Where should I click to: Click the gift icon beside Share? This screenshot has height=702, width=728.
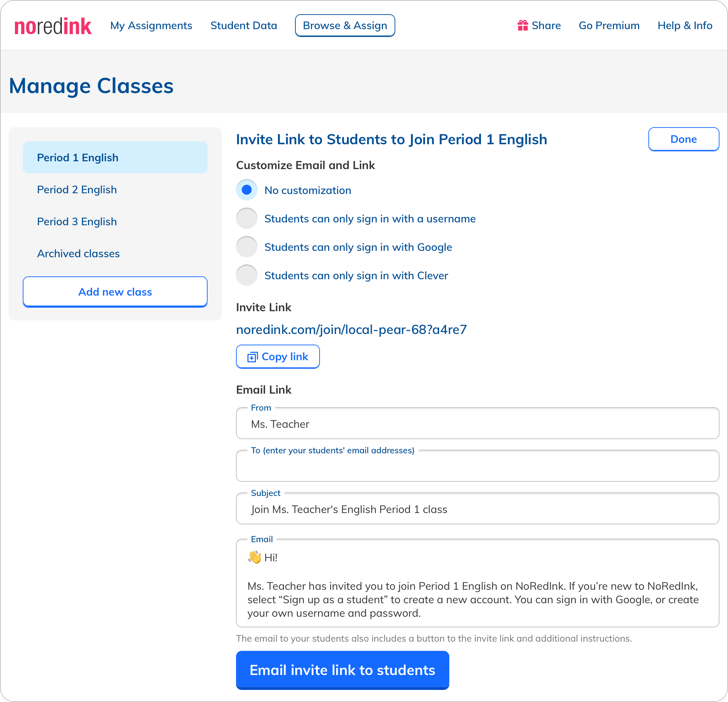coord(523,26)
